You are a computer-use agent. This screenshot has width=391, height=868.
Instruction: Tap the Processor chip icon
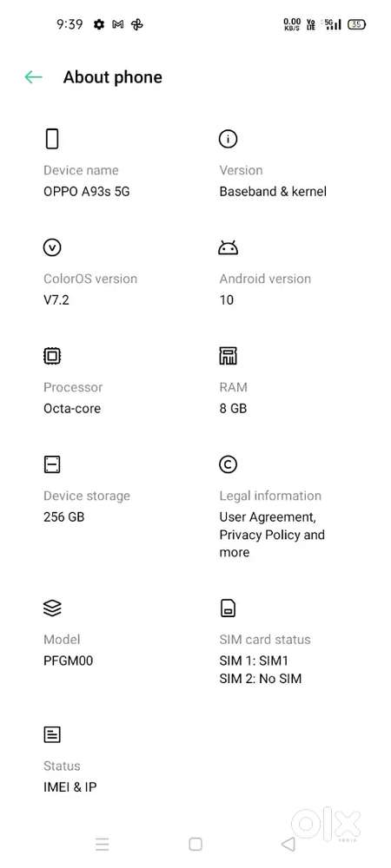(51, 356)
